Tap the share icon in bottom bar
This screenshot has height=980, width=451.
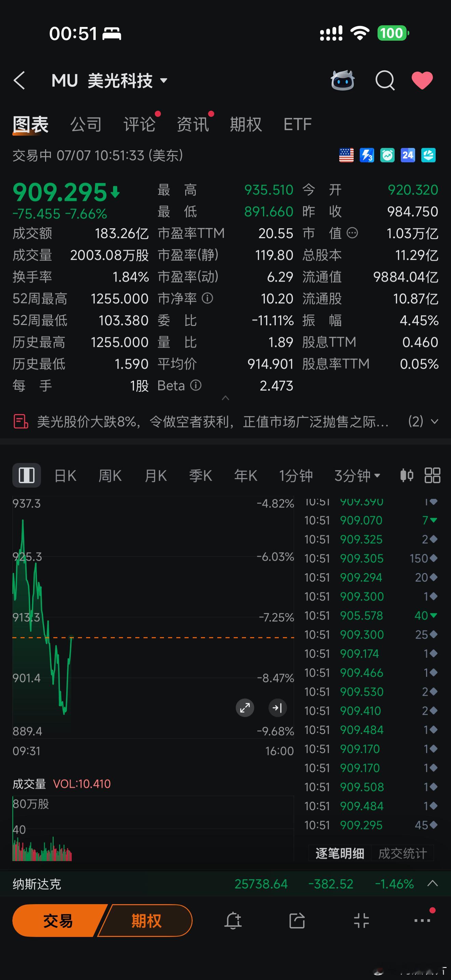297,921
